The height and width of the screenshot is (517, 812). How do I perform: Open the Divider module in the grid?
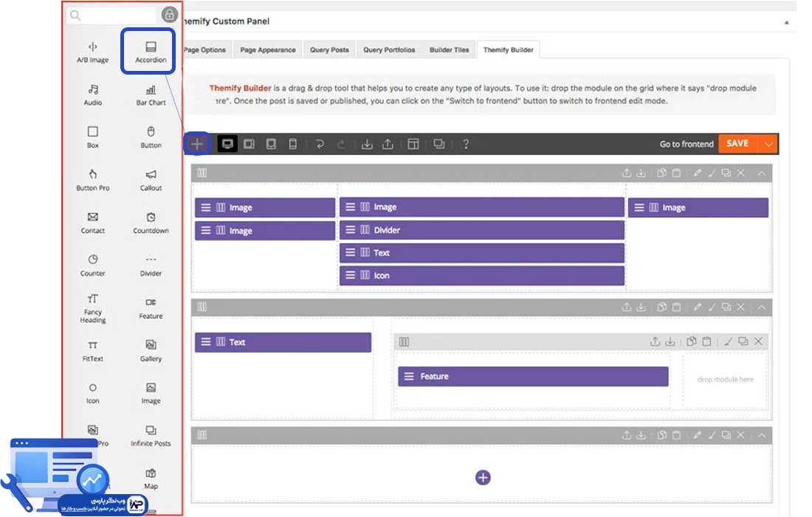pos(481,230)
